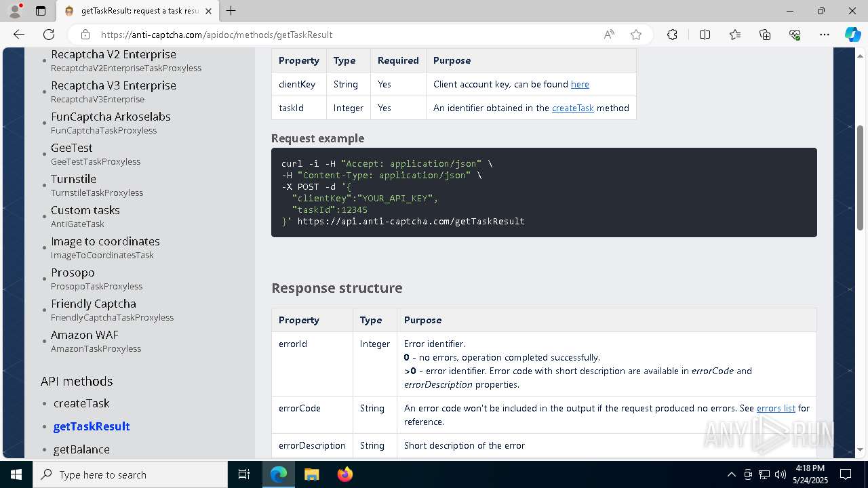Launch Firefox from the taskbar
868x488 pixels.
click(344, 474)
